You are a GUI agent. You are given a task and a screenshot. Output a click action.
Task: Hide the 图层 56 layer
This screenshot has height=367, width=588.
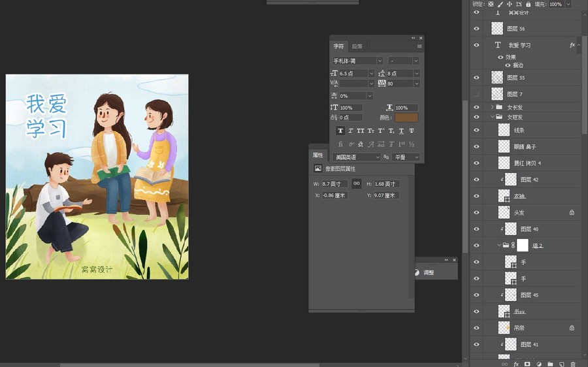476,29
